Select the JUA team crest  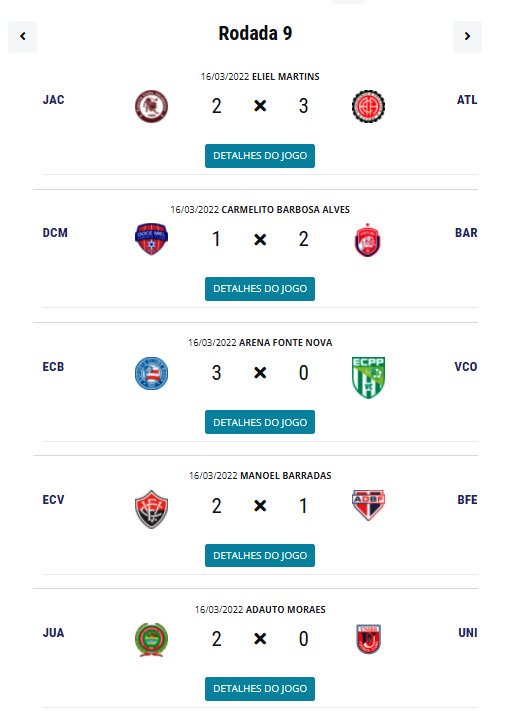click(151, 640)
